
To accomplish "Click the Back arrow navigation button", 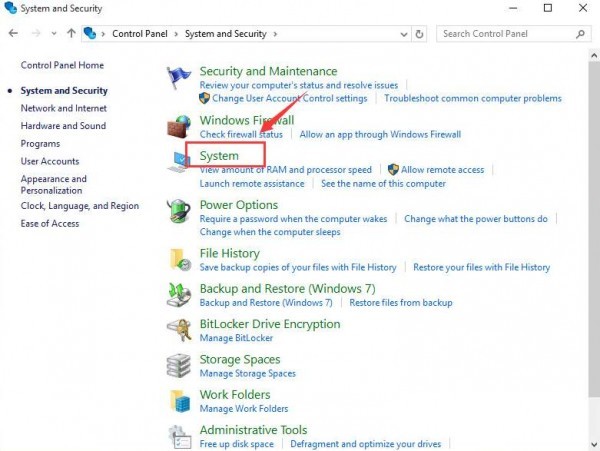I will (13, 33).
